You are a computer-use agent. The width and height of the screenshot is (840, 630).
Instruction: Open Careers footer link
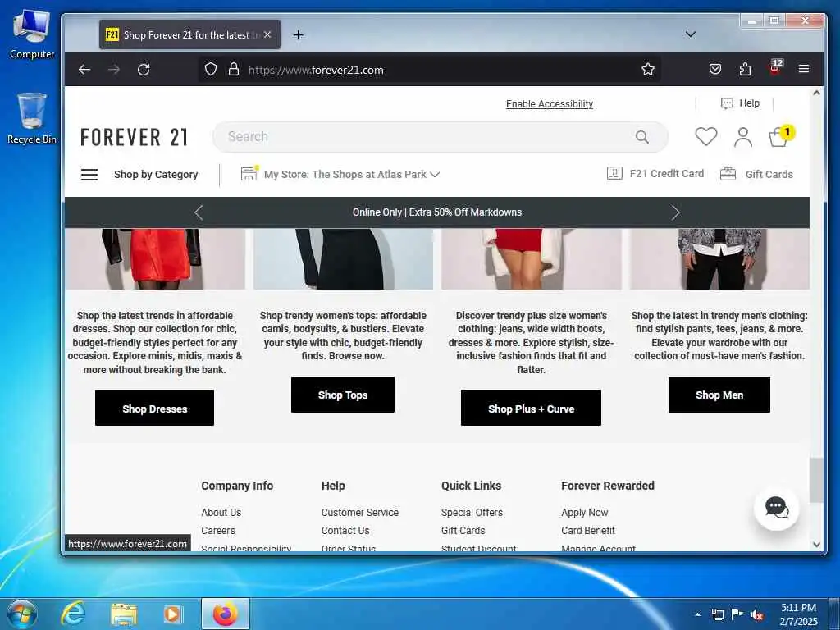[x=218, y=531]
